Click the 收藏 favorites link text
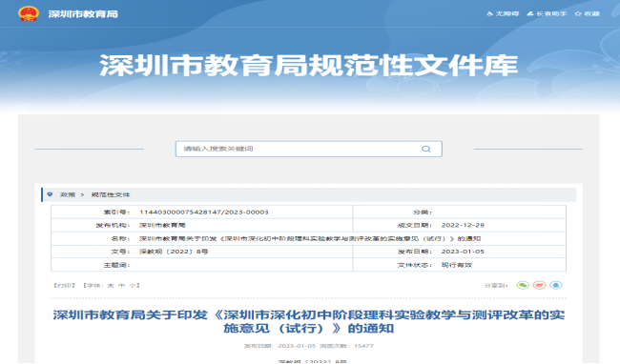 pos(592,14)
